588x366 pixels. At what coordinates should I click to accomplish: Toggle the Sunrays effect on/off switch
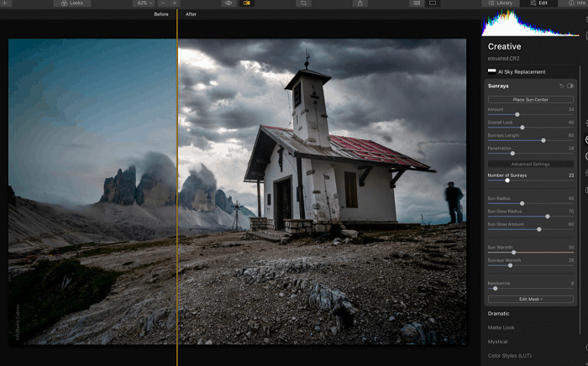(570, 86)
